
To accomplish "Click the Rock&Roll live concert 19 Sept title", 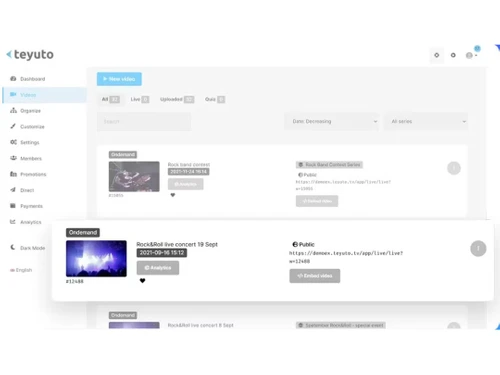I will [177, 244].
